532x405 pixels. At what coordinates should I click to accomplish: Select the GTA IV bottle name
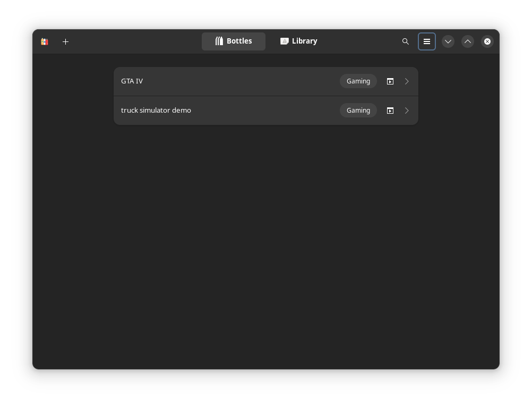(x=132, y=81)
